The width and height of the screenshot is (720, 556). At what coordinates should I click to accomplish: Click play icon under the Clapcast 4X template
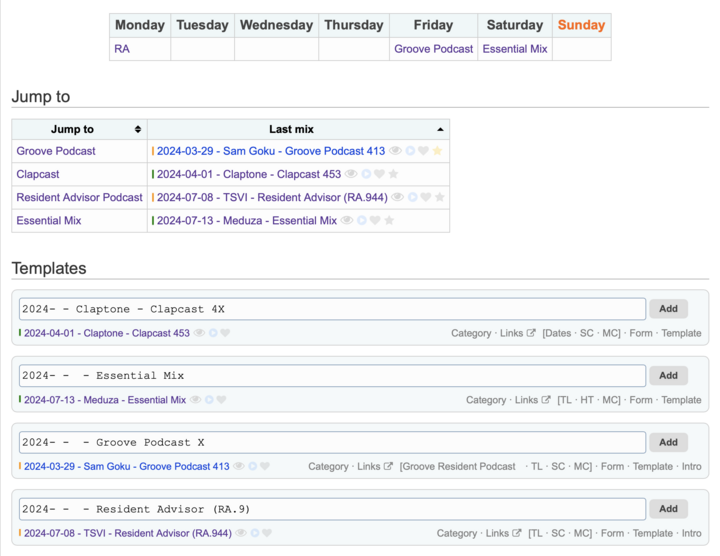click(213, 333)
